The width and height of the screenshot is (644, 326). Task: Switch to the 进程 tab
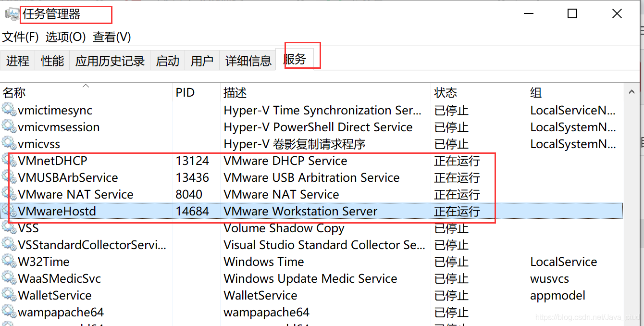[x=18, y=61]
